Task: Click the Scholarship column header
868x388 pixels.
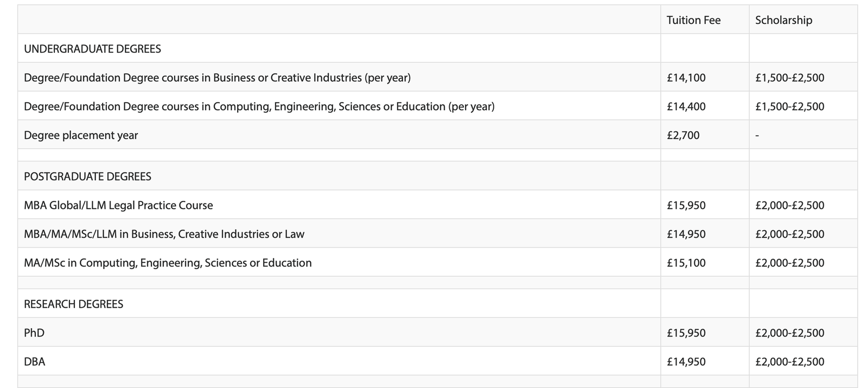Action: pyautogui.click(x=783, y=20)
